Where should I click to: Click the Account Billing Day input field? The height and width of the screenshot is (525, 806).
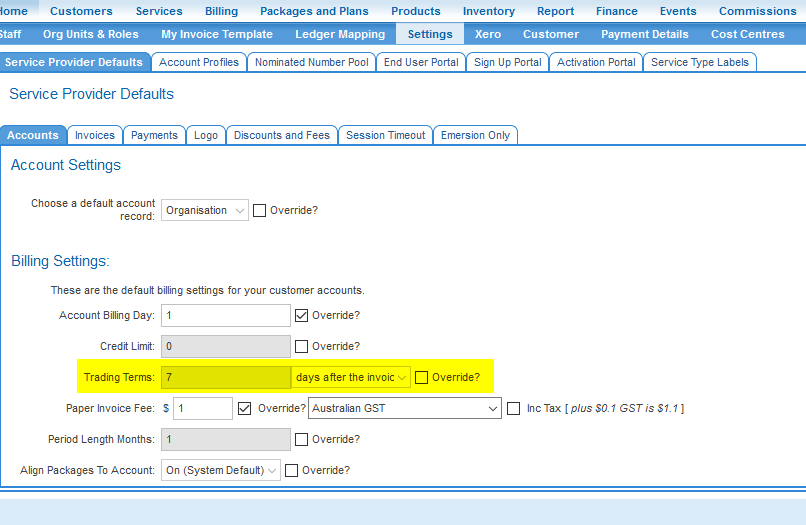(x=225, y=315)
